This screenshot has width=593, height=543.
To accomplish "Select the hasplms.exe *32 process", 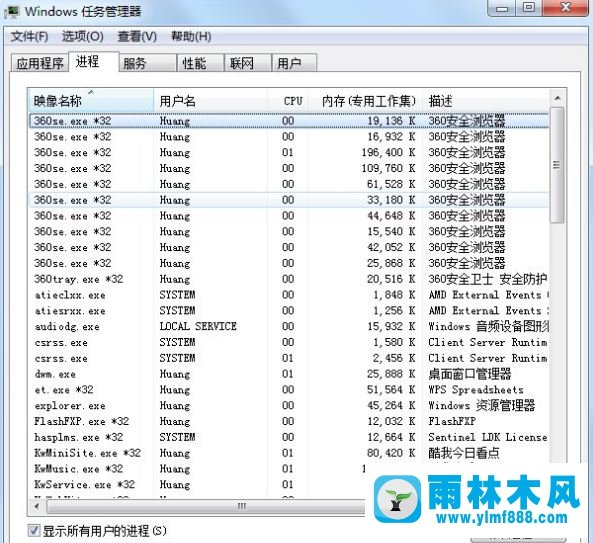I will click(x=289, y=437).
